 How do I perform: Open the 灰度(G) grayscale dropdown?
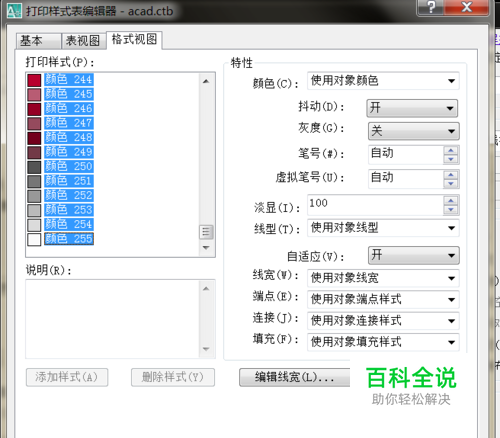(x=413, y=131)
